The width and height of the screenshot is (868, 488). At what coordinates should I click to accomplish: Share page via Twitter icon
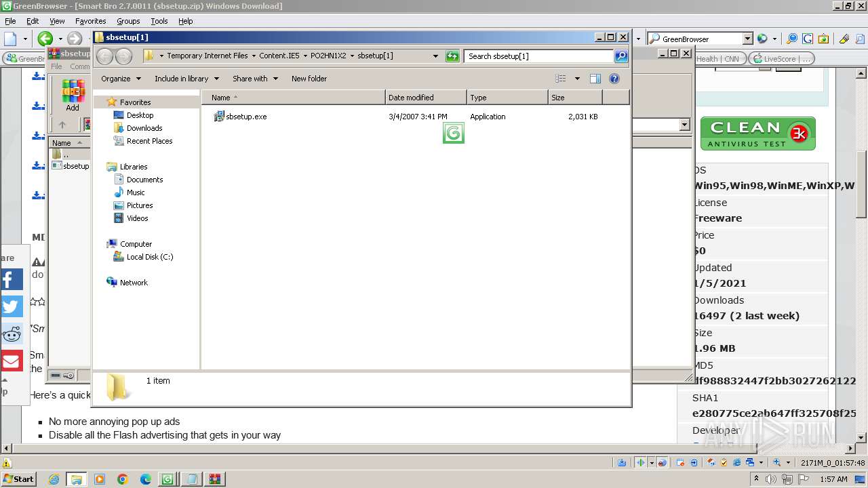coord(12,306)
